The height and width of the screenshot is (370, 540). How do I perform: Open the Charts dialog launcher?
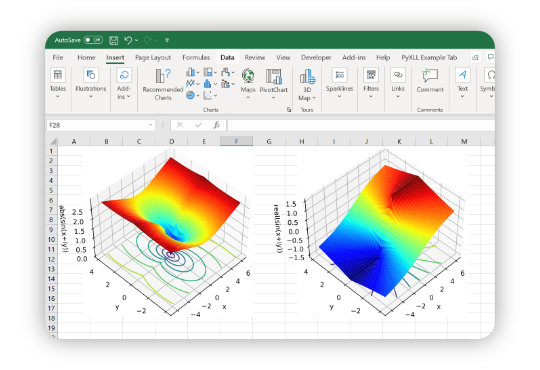[x=289, y=110]
